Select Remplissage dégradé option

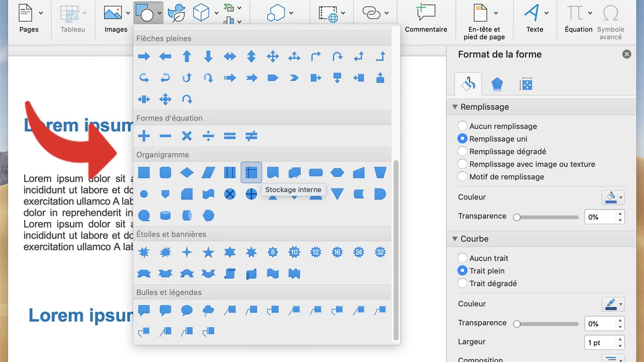click(x=462, y=151)
